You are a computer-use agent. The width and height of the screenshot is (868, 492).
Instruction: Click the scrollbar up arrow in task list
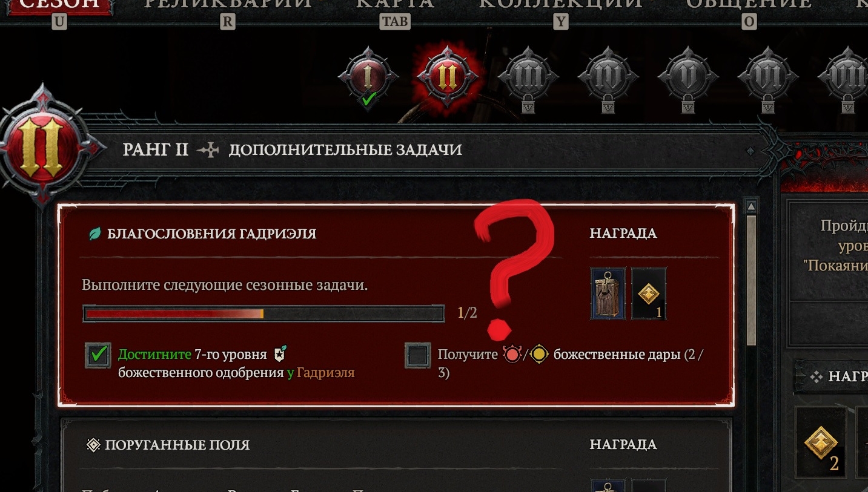[x=751, y=207]
